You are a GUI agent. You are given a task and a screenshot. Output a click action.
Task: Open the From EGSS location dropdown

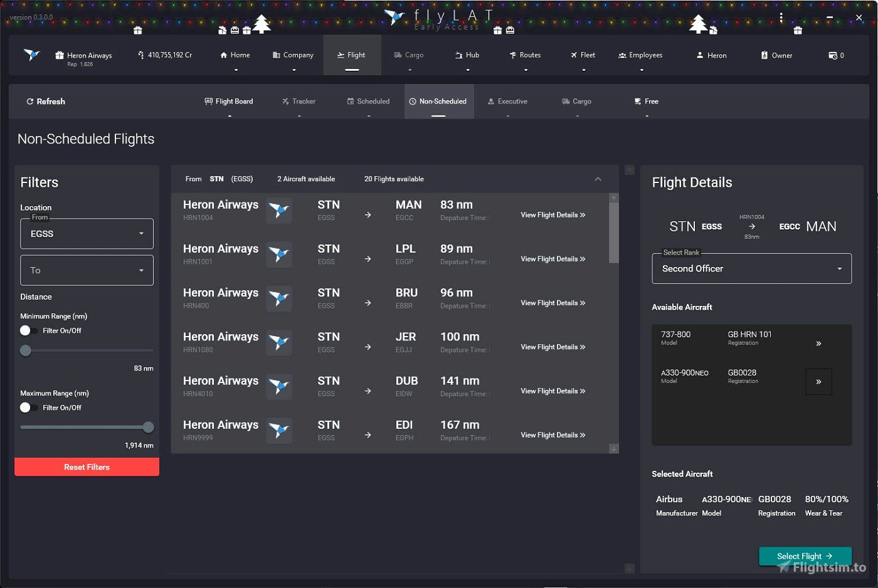tap(87, 234)
